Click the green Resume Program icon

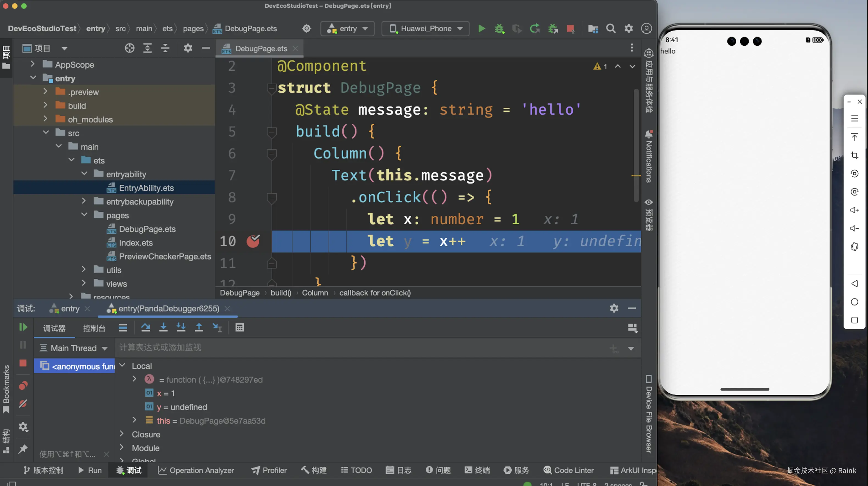click(23, 327)
